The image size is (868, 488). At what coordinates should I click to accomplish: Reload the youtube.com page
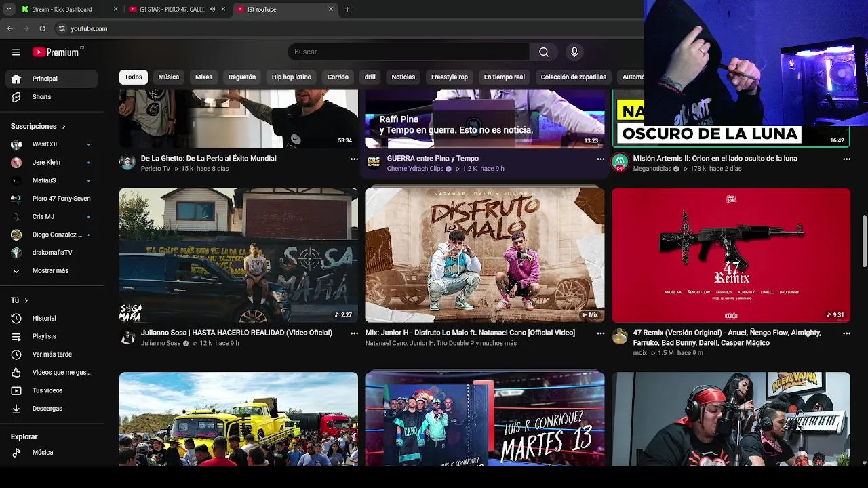click(x=42, y=28)
